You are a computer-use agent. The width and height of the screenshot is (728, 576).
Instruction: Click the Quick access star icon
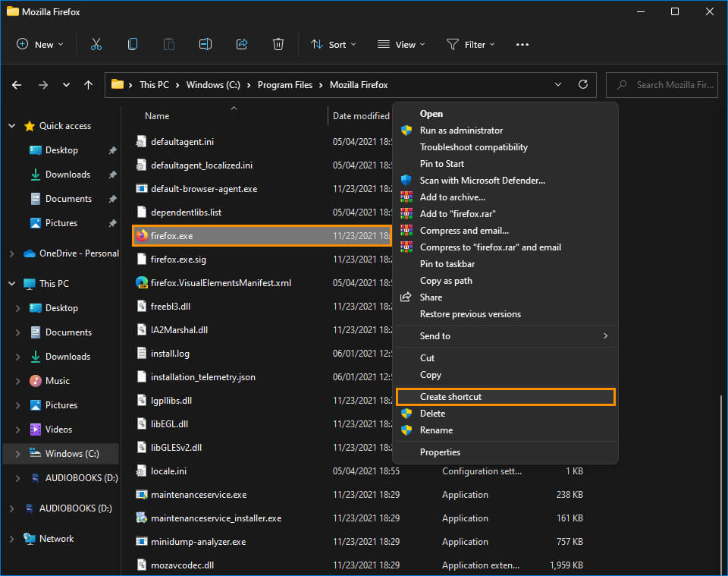point(30,126)
